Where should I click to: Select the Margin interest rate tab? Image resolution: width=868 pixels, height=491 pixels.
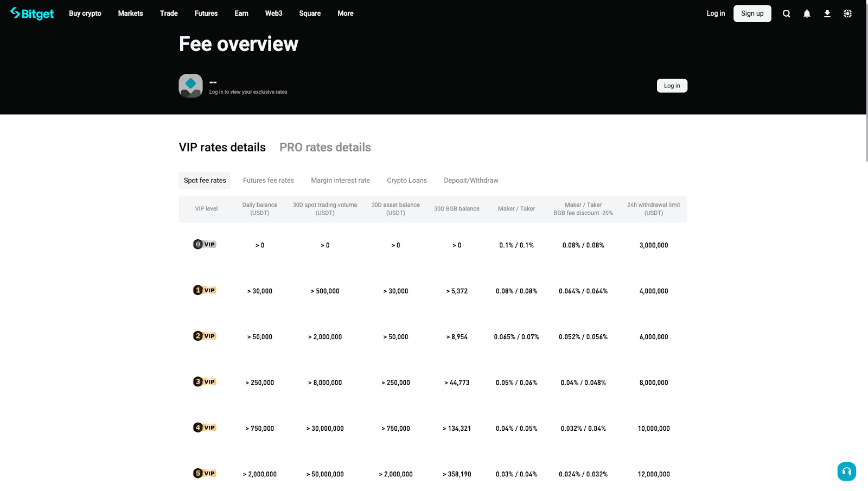[x=340, y=180]
